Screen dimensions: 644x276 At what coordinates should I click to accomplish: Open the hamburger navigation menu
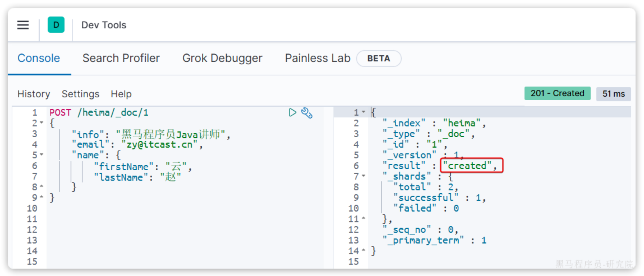click(23, 25)
